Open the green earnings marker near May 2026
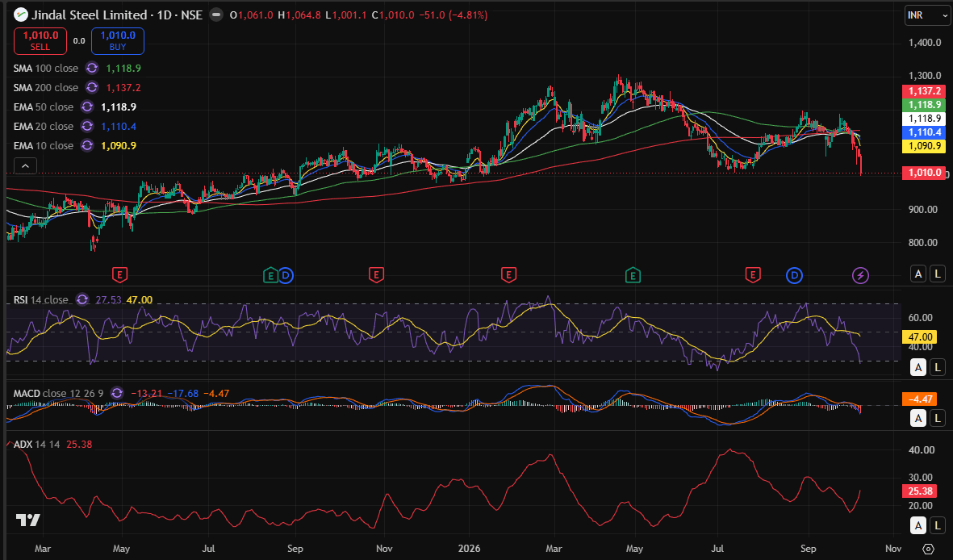953x560 pixels. 633,275
